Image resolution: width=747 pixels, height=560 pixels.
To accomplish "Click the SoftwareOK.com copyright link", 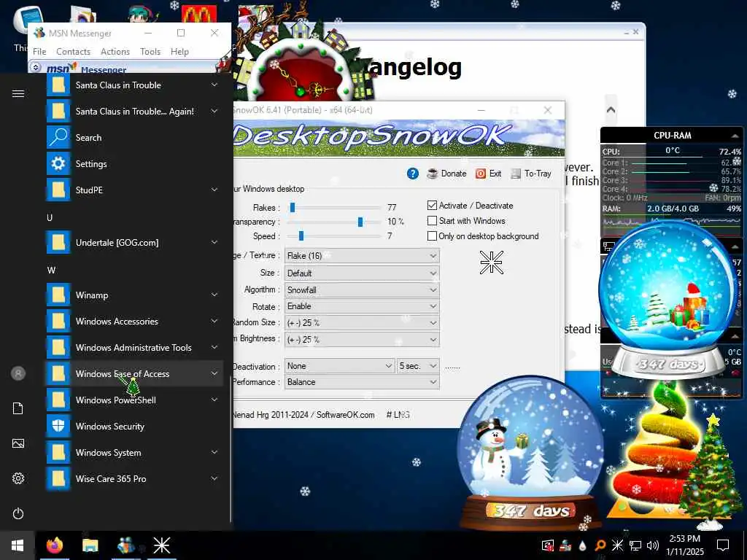I will [345, 415].
